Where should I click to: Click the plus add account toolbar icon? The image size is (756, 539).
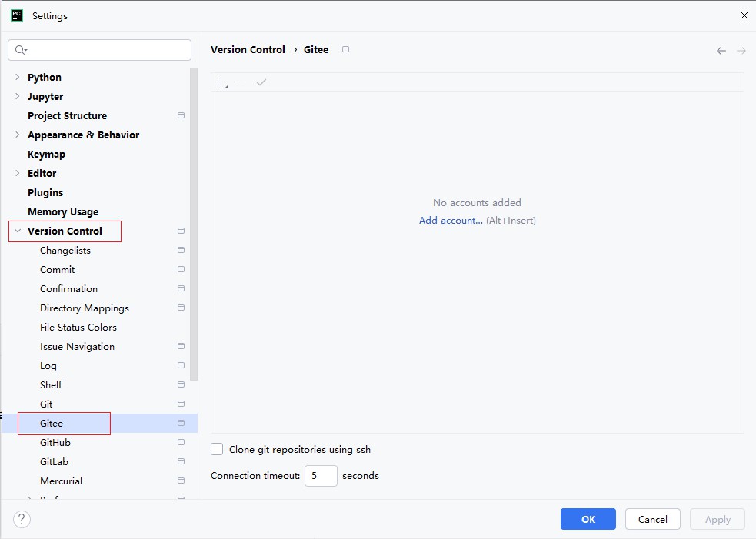pyautogui.click(x=221, y=82)
